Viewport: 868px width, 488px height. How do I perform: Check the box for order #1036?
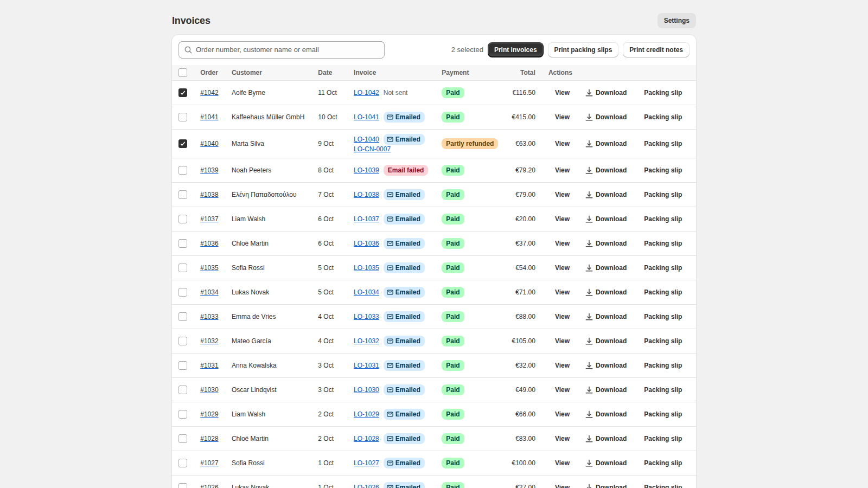tap(183, 243)
